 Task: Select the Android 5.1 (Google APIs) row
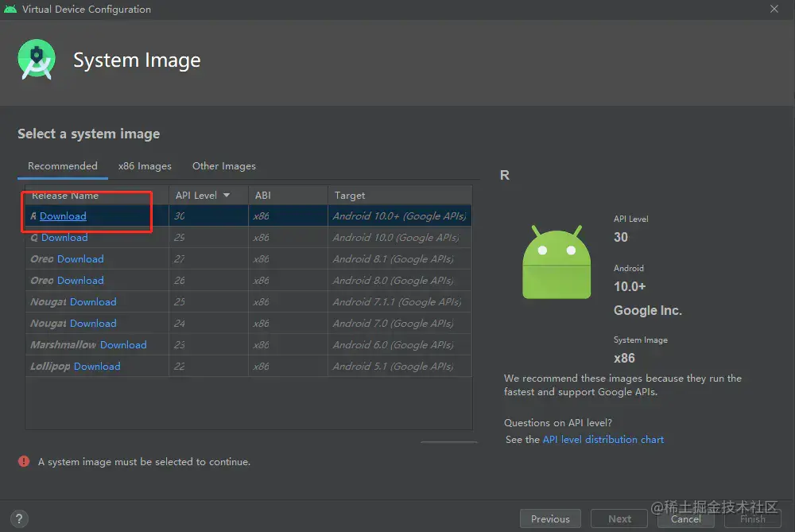(x=248, y=366)
